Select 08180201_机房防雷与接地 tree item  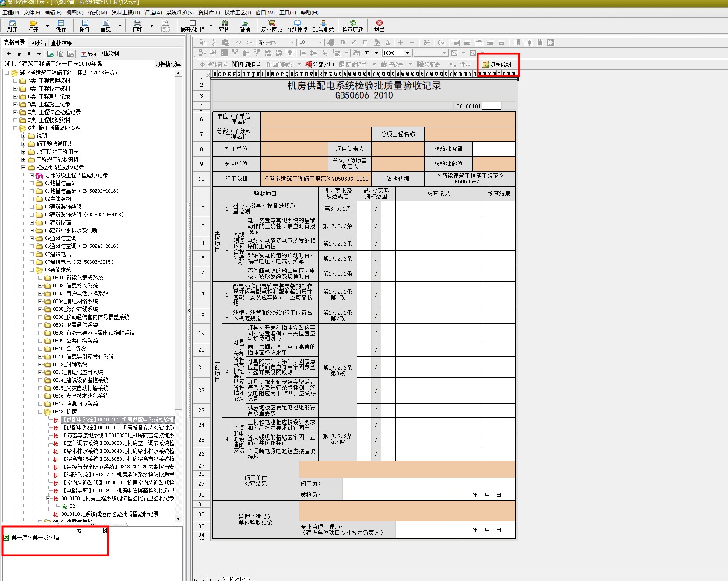click(x=118, y=435)
